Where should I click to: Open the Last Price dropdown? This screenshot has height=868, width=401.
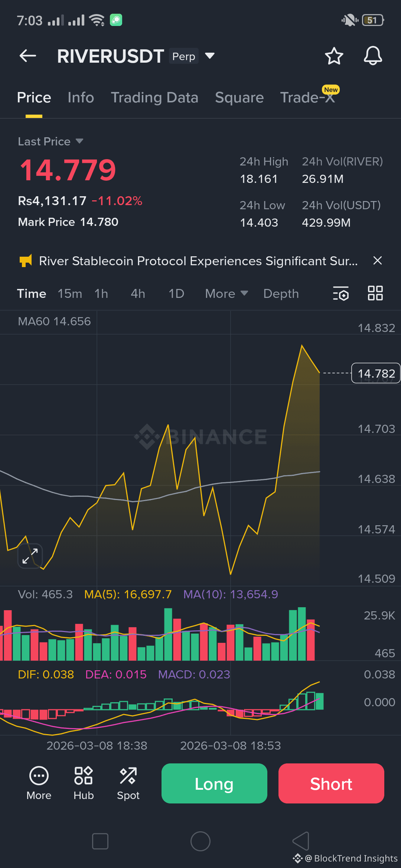[50, 141]
